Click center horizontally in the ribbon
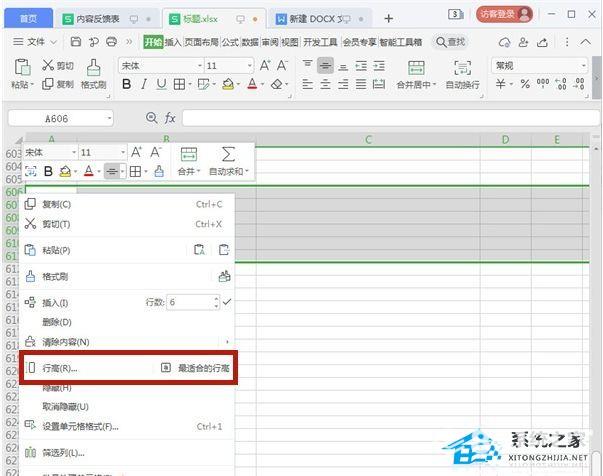This screenshot has width=603, height=476. coord(325,84)
